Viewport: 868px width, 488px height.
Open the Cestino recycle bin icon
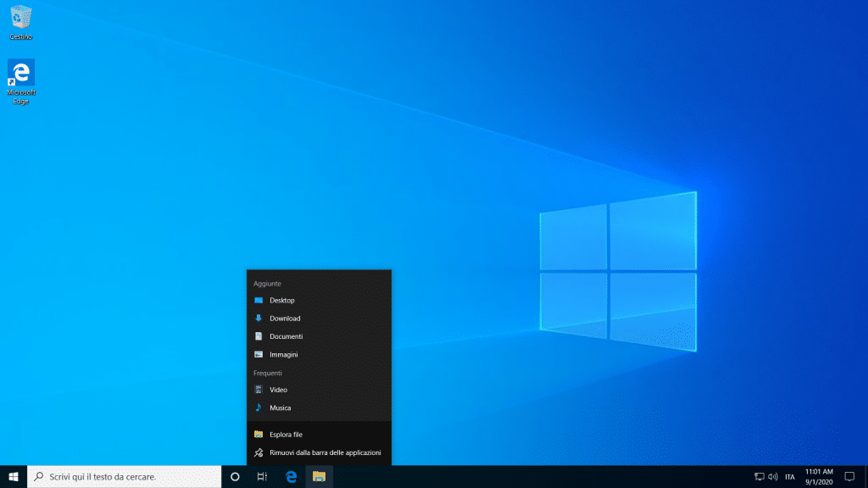click(21, 19)
